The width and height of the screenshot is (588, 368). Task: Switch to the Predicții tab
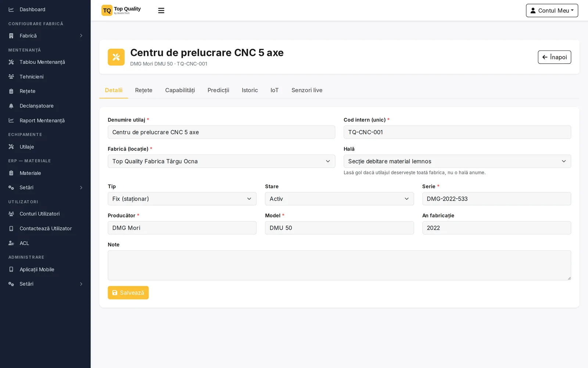click(218, 90)
